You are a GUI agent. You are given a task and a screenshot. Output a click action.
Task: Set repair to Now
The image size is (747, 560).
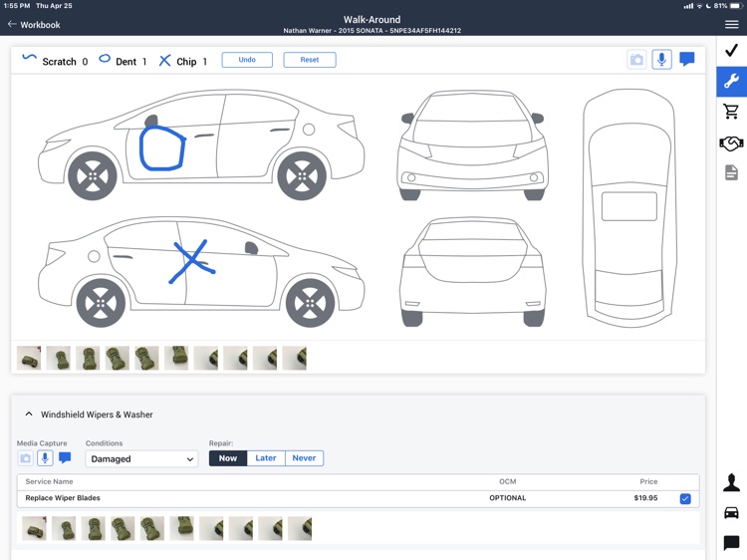click(228, 458)
